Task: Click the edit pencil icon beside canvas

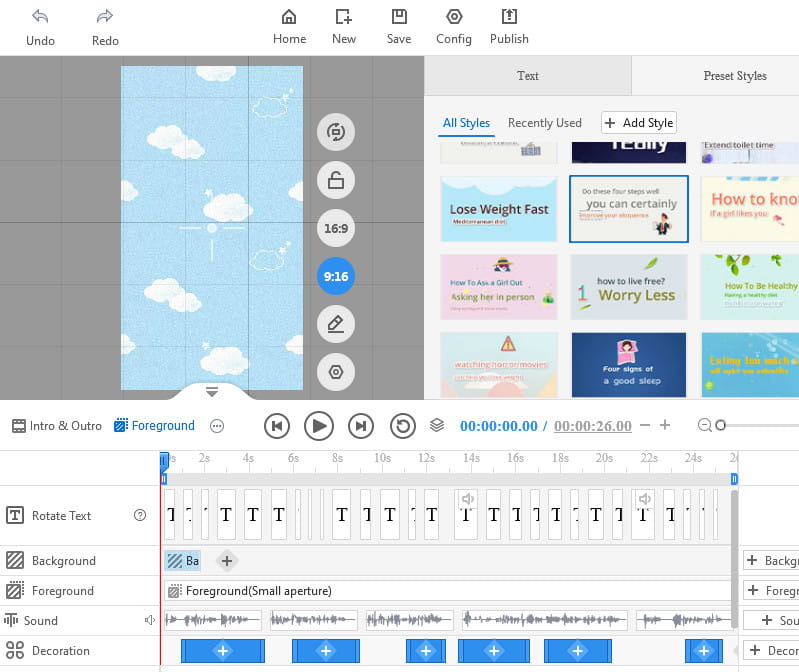Action: [x=336, y=324]
